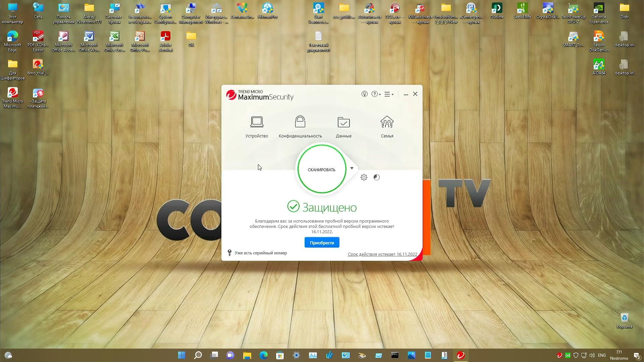Expand the scan type dropdown arrow
Viewport: 644px width, 362px height.
pyautogui.click(x=352, y=168)
